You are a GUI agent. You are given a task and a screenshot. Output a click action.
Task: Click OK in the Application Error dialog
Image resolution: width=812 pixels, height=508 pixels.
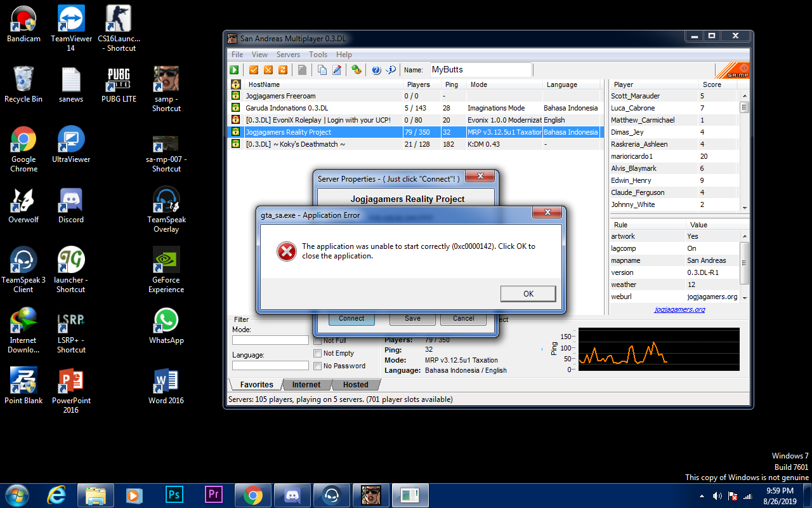[x=528, y=293]
